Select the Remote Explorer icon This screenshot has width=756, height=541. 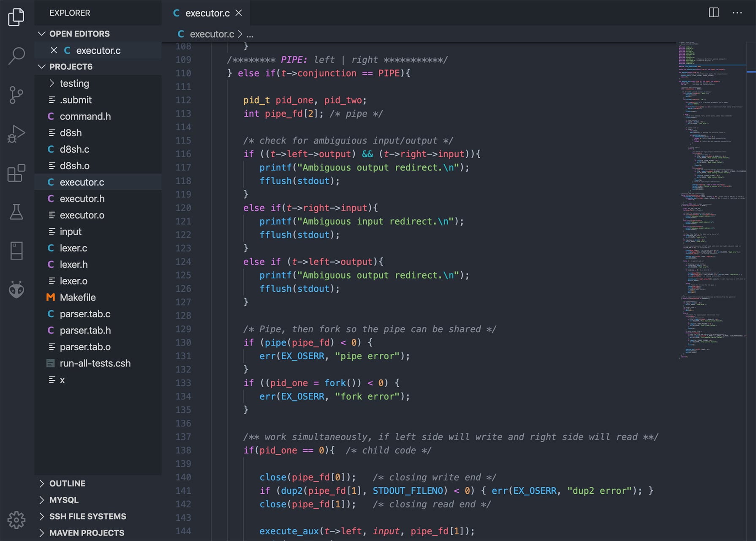pos(16,250)
